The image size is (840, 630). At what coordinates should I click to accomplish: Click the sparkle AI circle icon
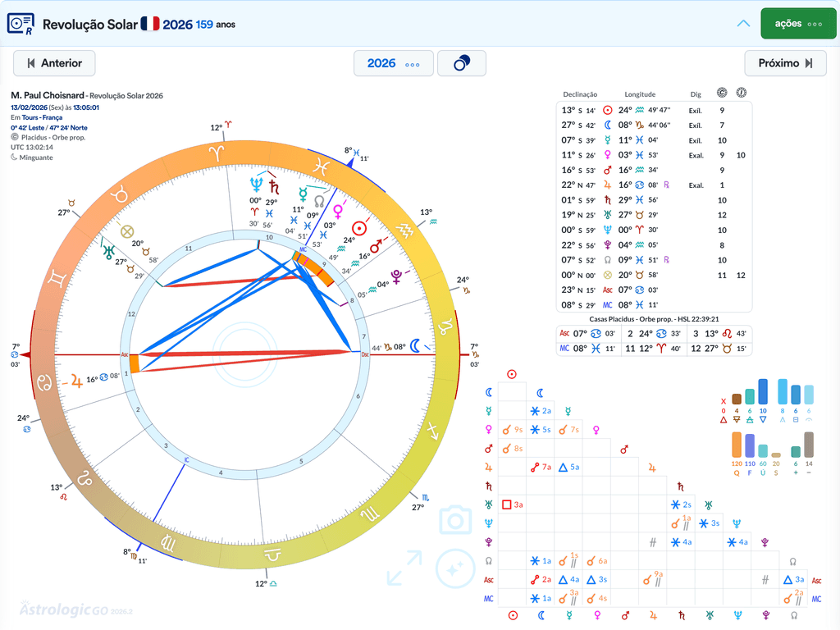click(455, 568)
